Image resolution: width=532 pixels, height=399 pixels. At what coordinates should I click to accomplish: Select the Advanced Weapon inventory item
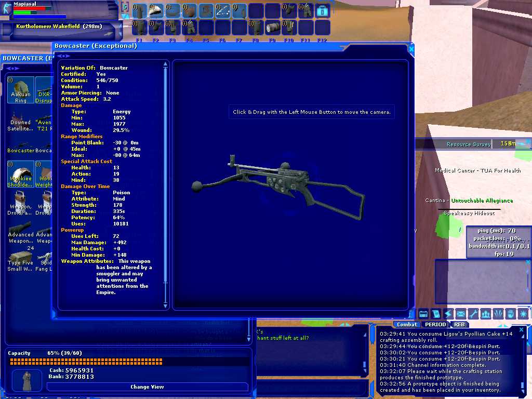[21, 231]
